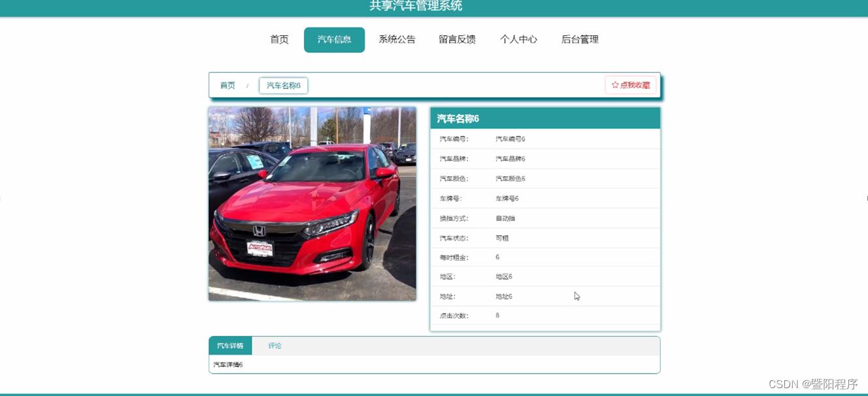Switch to the 评论 tab
Image resolution: width=868 pixels, height=396 pixels.
pos(275,346)
